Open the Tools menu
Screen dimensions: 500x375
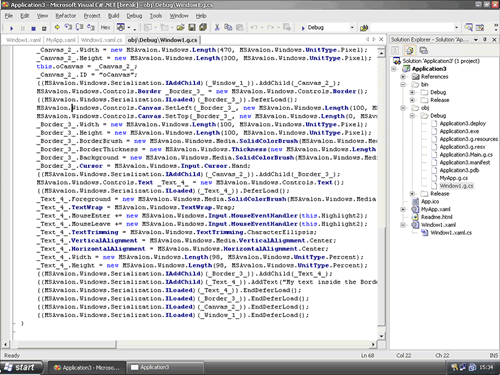[x=156, y=16]
